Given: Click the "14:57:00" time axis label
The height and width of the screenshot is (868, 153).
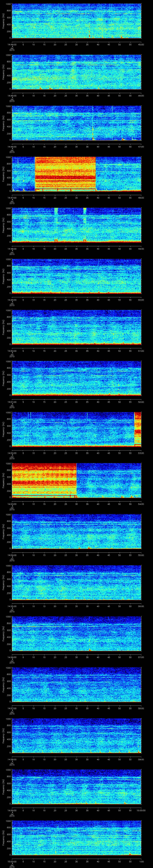Looking at the screenshot, I should [x=12, y=708].
